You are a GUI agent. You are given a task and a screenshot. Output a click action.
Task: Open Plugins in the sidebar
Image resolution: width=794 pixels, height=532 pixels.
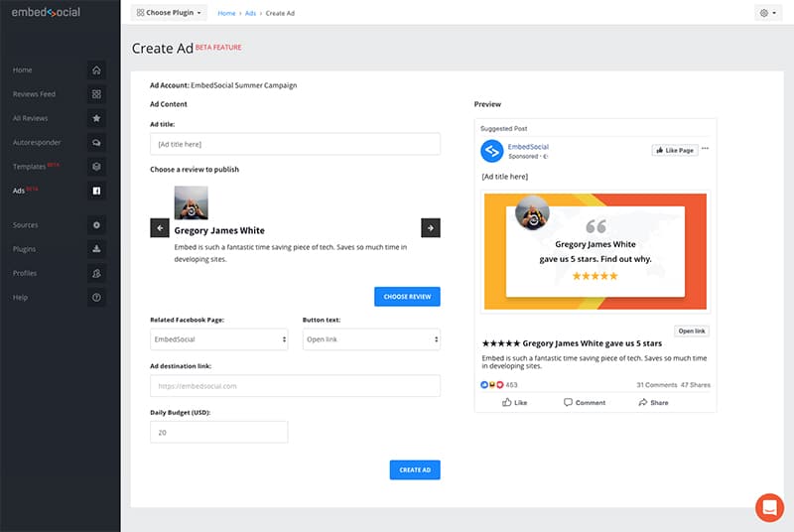pyautogui.click(x=24, y=249)
